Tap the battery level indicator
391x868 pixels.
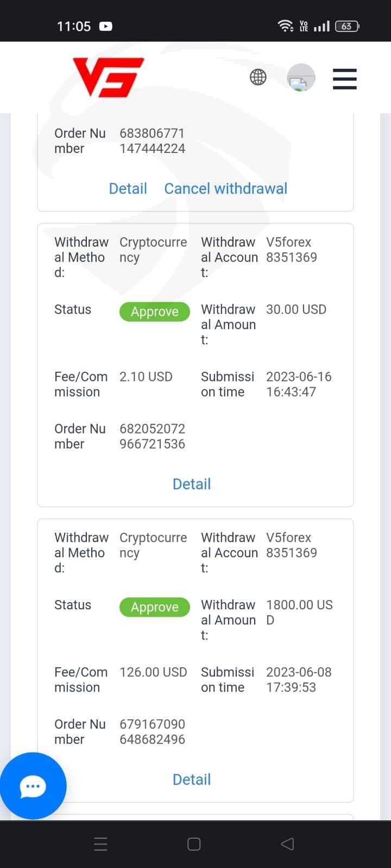347,26
